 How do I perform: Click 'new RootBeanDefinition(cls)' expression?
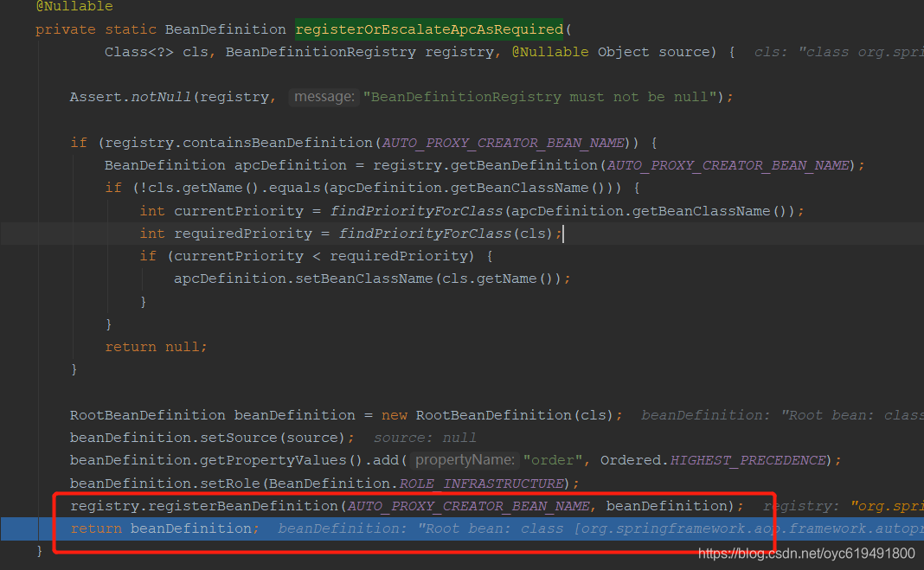tap(497, 415)
